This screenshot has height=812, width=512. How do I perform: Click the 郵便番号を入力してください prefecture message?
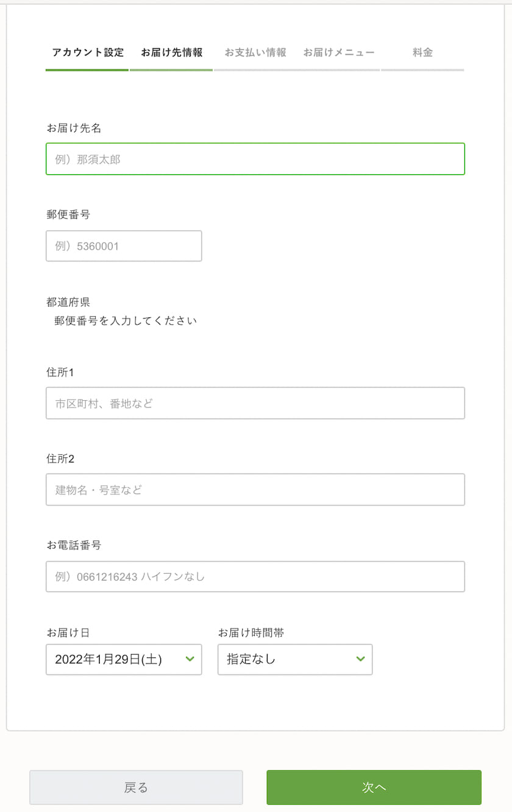(x=124, y=320)
